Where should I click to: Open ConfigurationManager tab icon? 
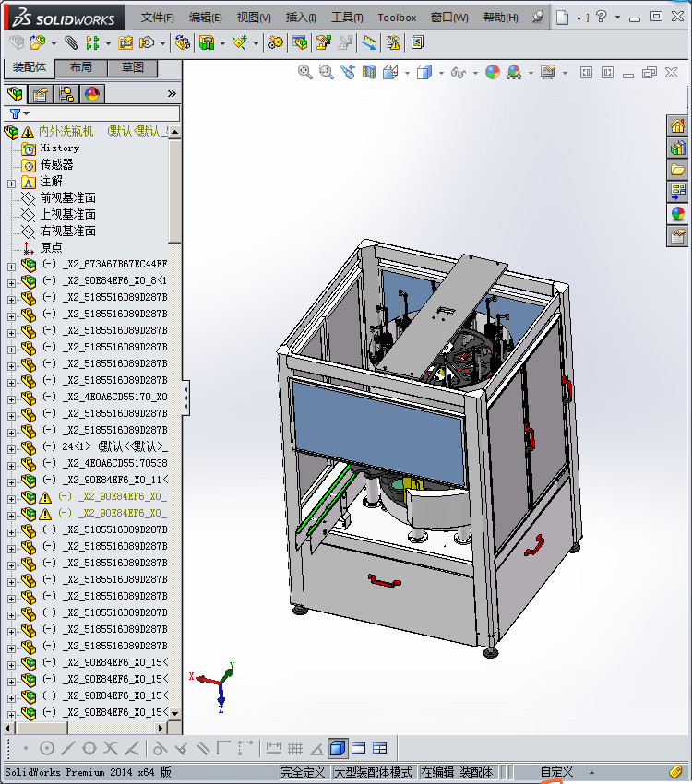click(x=66, y=93)
